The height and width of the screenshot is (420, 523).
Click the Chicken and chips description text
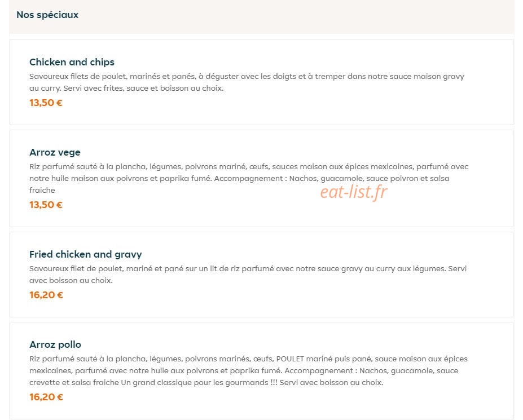247,82
